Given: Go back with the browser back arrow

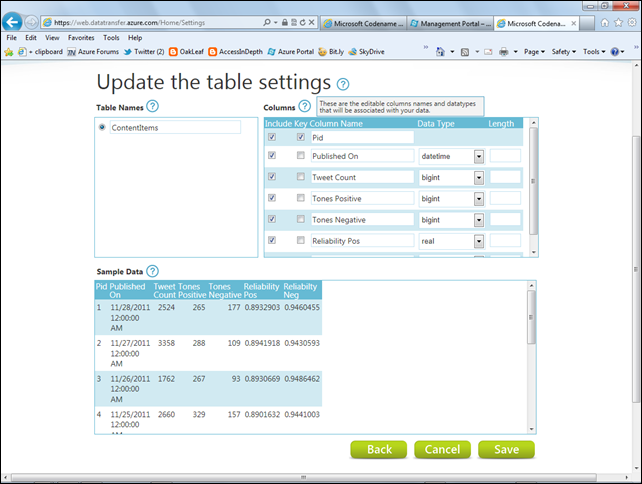Looking at the screenshot, I should (x=12, y=22).
